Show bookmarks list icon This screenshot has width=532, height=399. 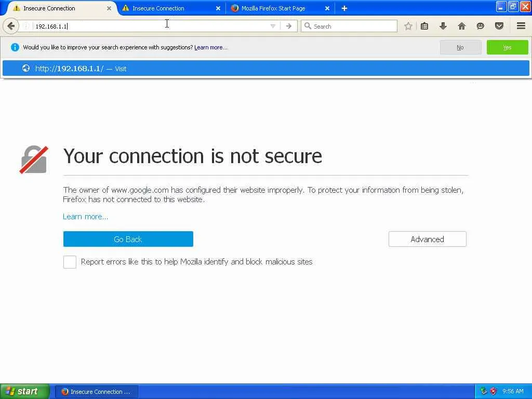[424, 26]
